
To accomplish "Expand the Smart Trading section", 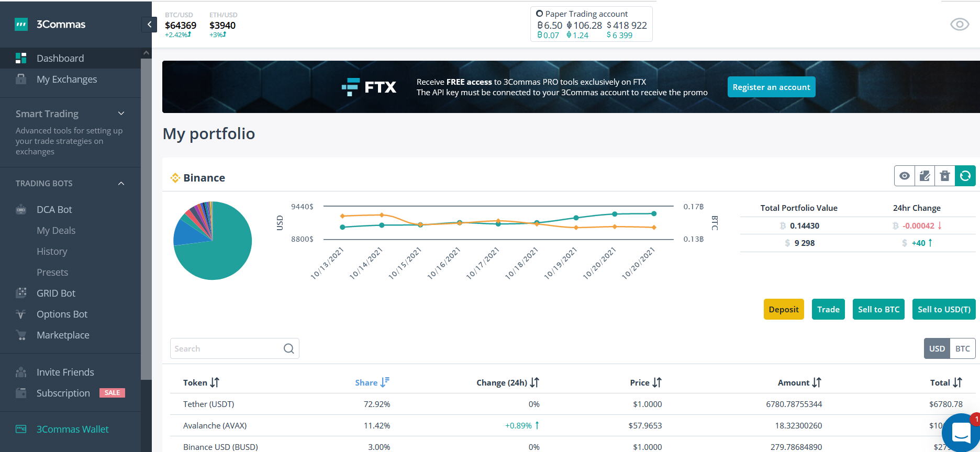I will [x=70, y=114].
